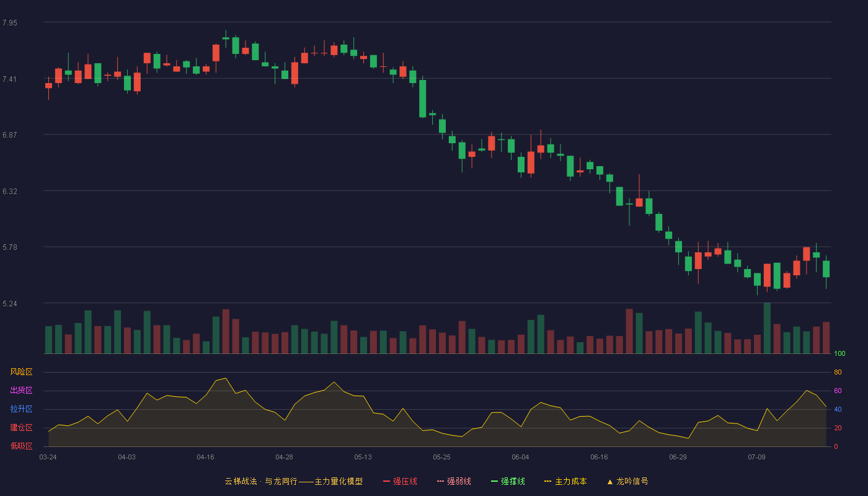868x496 pixels.
Task: Click the magenta 60 indicator axis value
Action: (838, 391)
